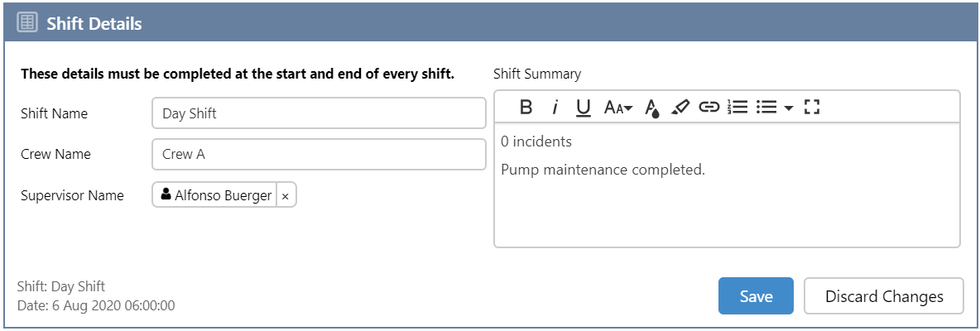Remove supervisor Alfonso Buerger
980x331 pixels.
coord(286,196)
